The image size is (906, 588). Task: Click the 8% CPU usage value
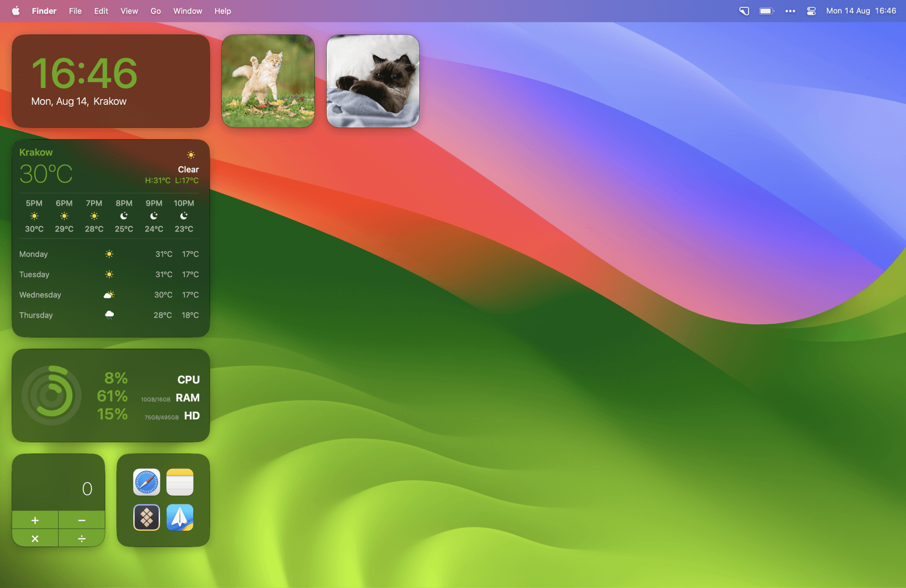tap(116, 378)
